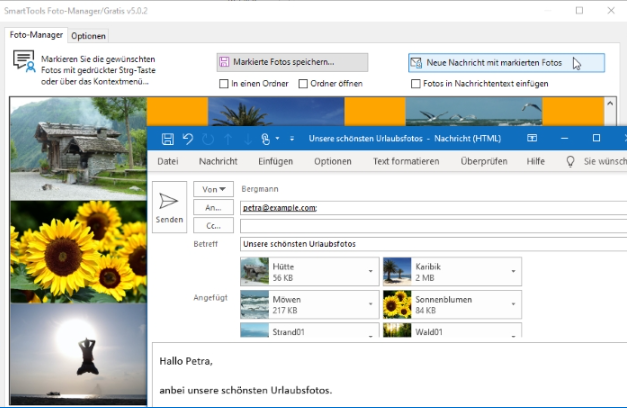Open dropdown arrow of Möwen attachment
Screen dimensions: 627x408
[x=371, y=305]
